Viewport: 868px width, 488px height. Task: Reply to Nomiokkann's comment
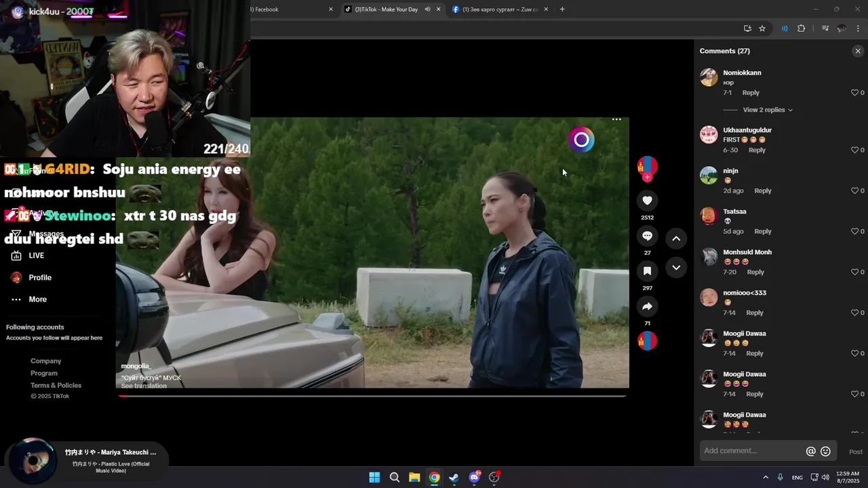click(751, 93)
